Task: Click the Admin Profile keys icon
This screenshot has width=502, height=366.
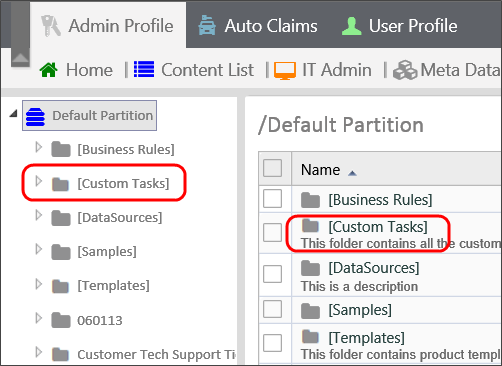Action: tap(51, 26)
